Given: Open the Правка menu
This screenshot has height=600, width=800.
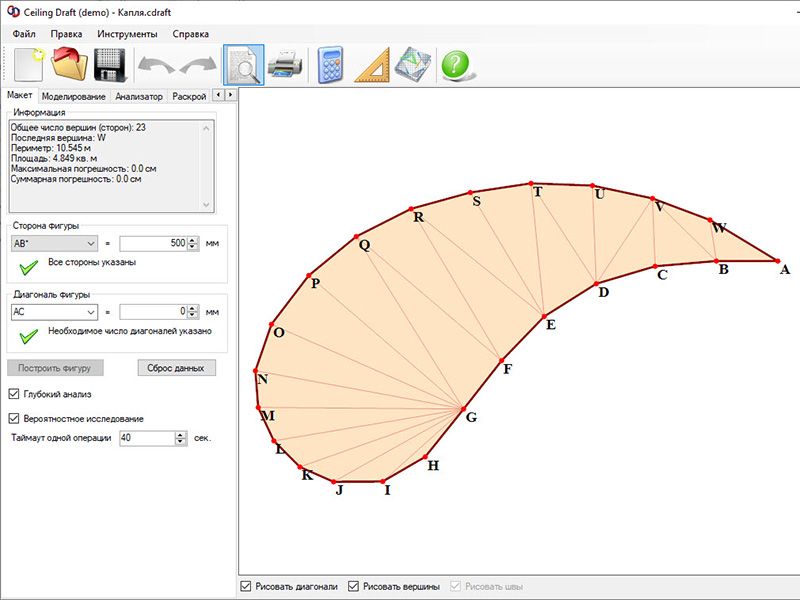Looking at the screenshot, I should coord(66,34).
